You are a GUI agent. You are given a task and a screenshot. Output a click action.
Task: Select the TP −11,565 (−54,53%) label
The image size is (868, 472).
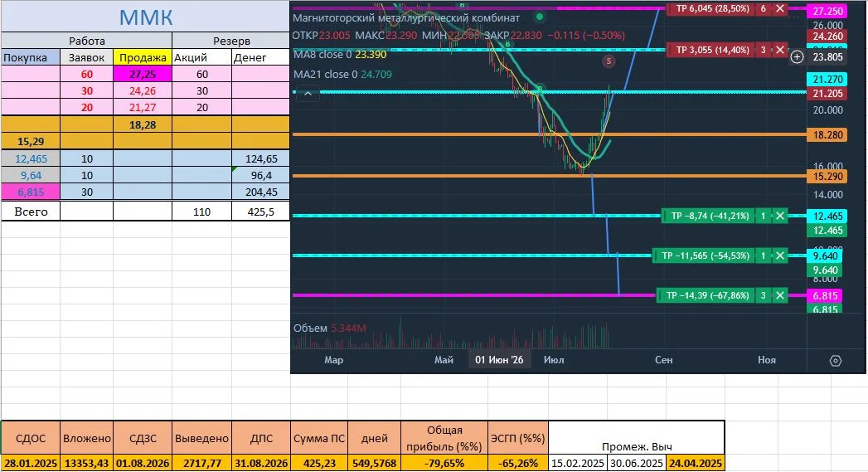point(705,255)
